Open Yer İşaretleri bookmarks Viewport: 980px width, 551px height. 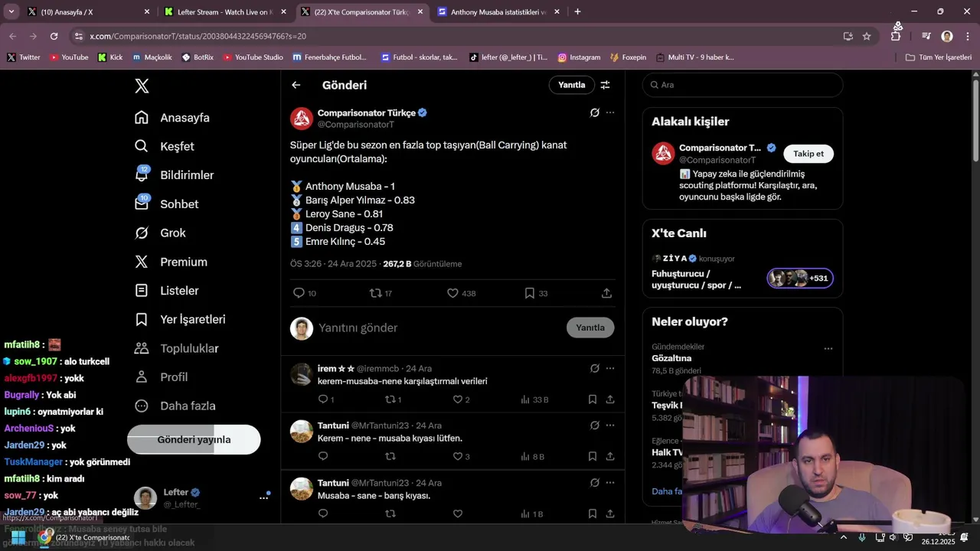180,319
